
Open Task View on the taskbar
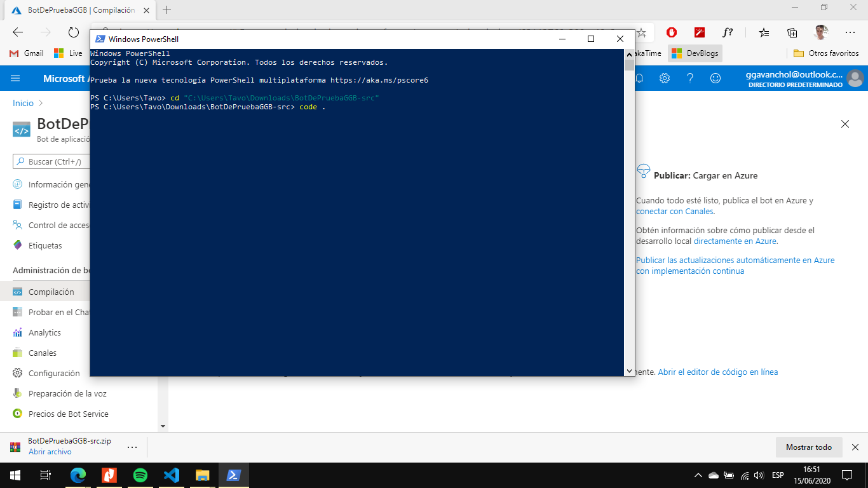(x=45, y=475)
